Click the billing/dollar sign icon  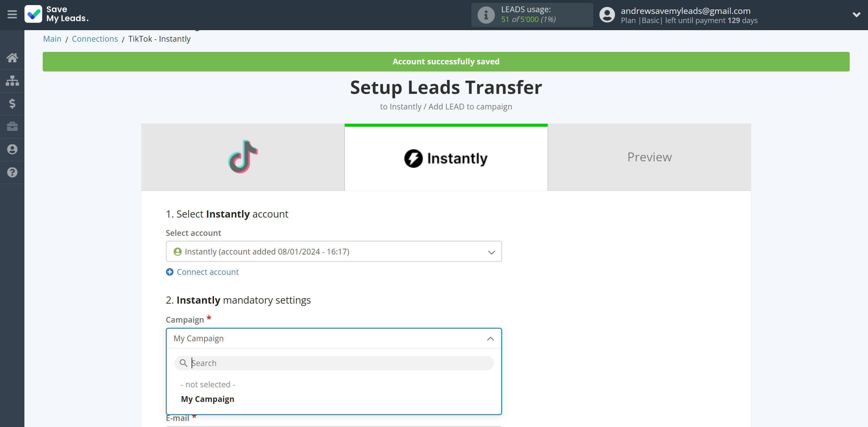(x=12, y=103)
